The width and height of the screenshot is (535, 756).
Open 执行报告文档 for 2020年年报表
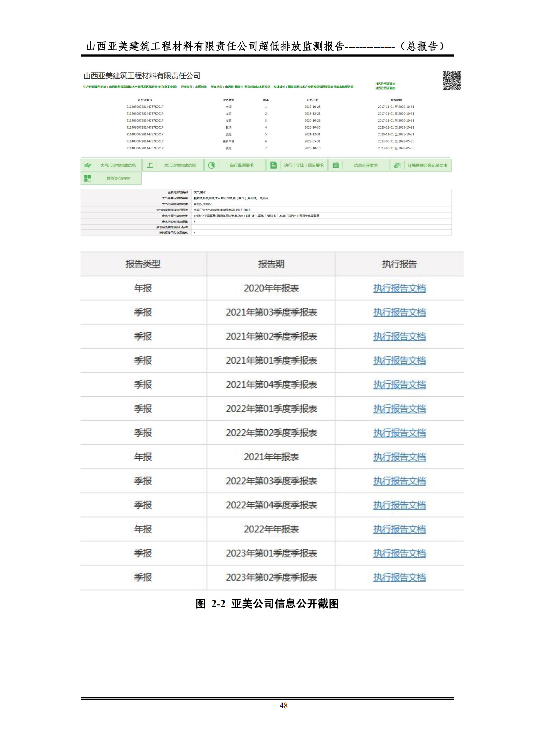click(x=399, y=289)
